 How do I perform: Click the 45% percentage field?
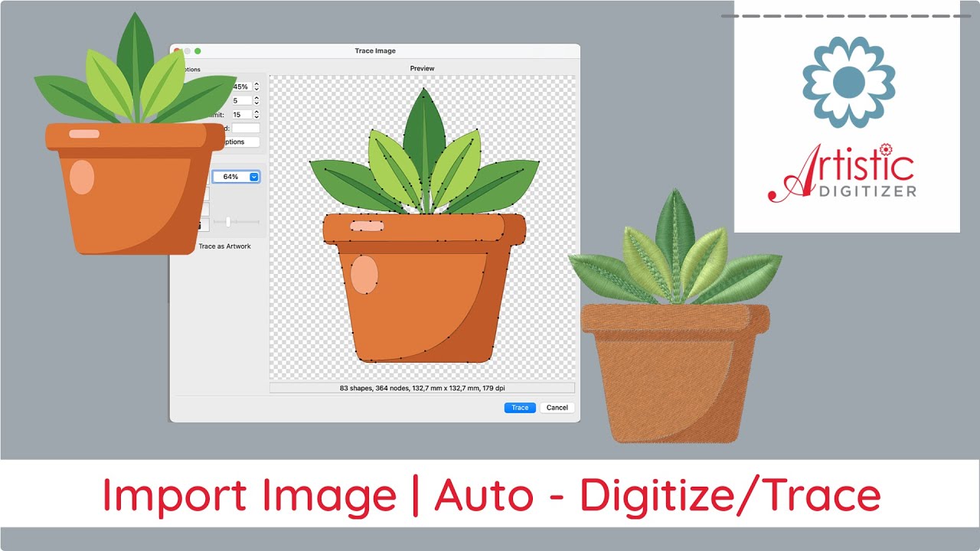241,86
